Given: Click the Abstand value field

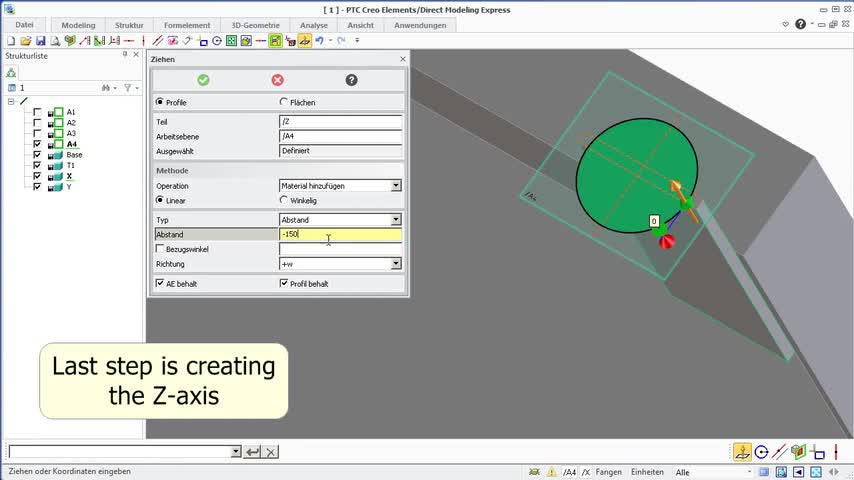Looking at the screenshot, I should click(340, 234).
